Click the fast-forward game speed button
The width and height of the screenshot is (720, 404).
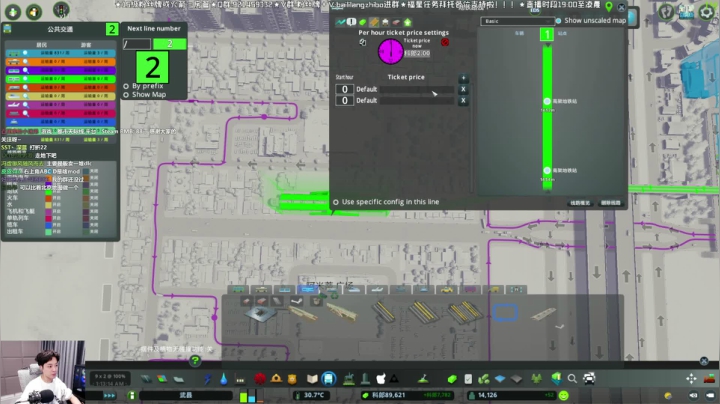(109, 395)
